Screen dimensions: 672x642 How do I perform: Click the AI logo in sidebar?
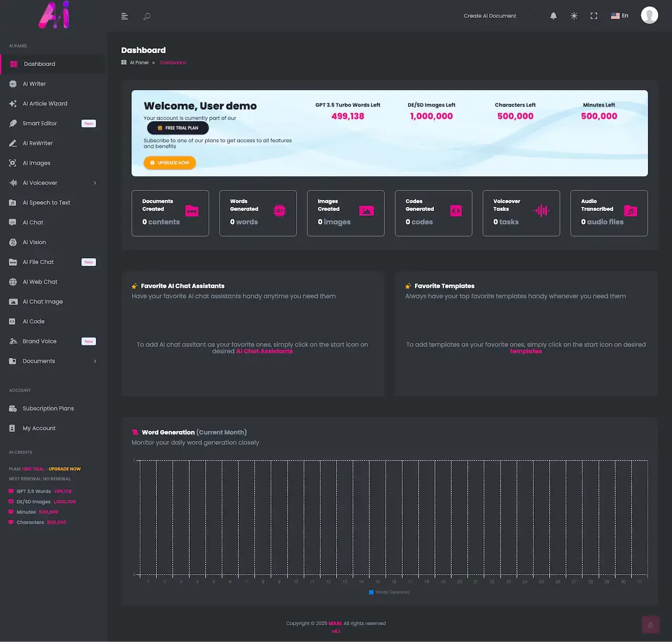tap(54, 15)
